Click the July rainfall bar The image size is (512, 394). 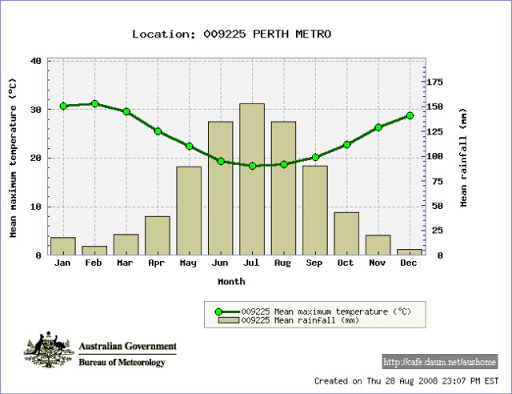point(252,179)
